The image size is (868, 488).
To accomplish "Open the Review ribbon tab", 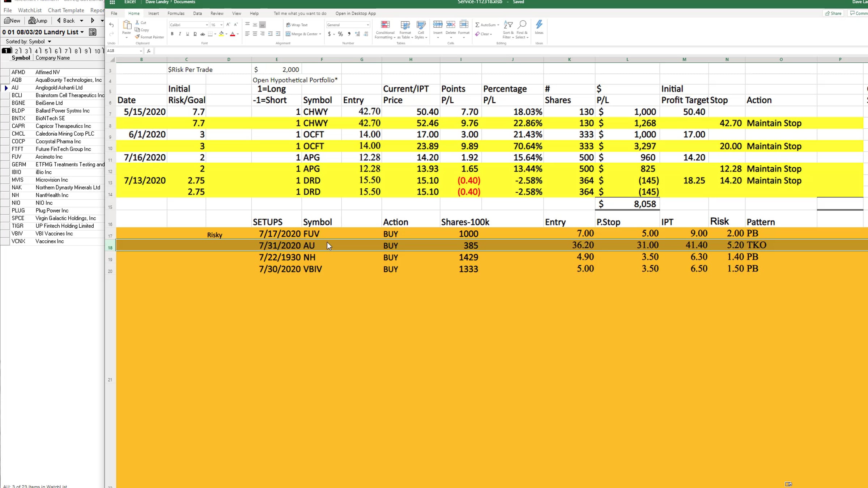I will [x=217, y=13].
